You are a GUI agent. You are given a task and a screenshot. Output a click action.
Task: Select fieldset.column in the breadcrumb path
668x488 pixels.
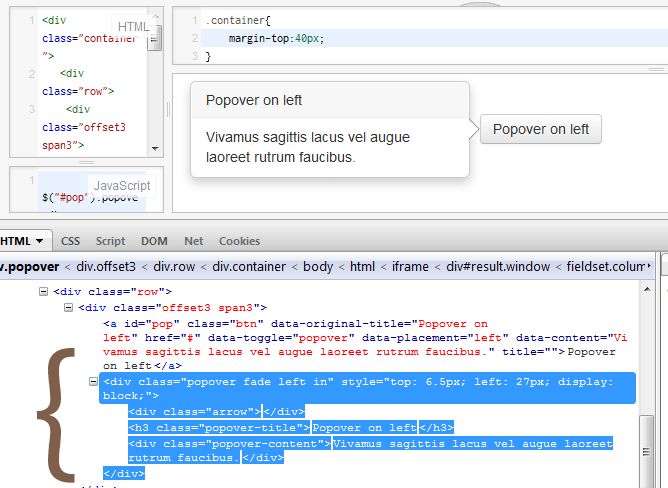[605, 267]
